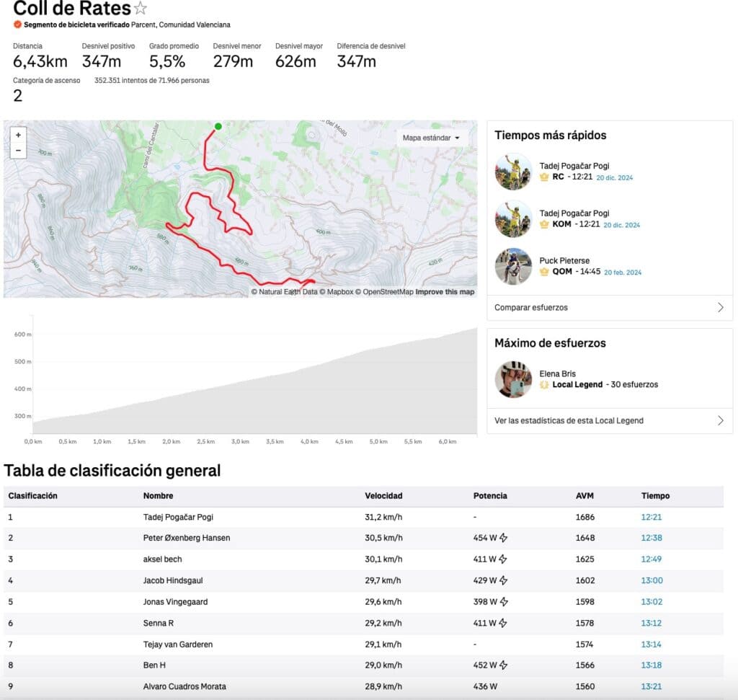Click the Local Legend laurel icon
Image resolution: width=738 pixels, height=700 pixels.
pos(544,385)
